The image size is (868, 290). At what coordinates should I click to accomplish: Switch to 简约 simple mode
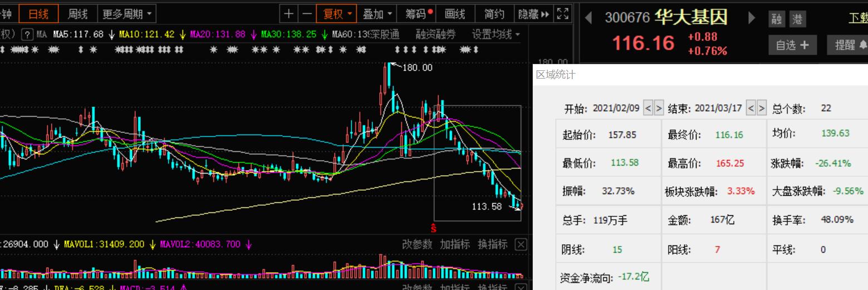(x=494, y=13)
